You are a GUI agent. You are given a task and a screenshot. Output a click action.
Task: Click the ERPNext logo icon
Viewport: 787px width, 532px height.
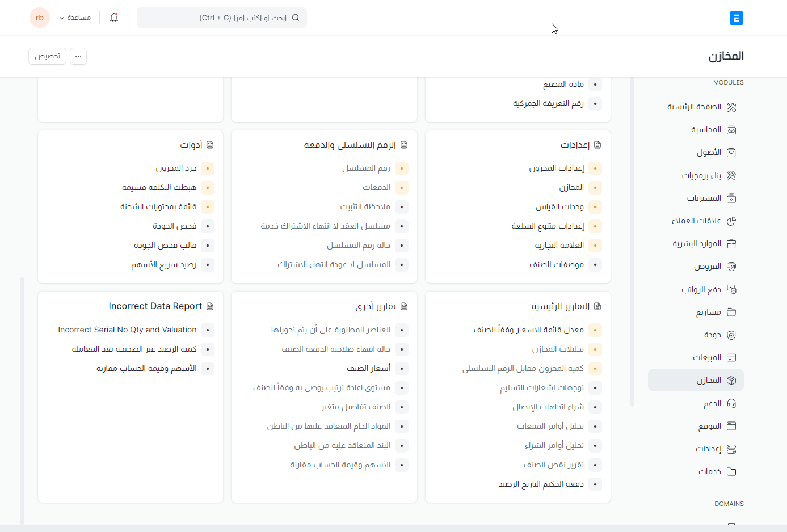(736, 18)
